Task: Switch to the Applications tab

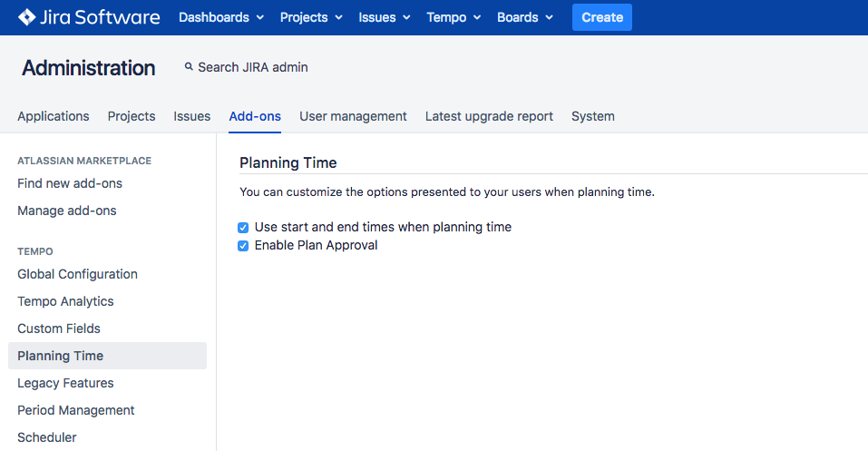Action: pos(54,116)
